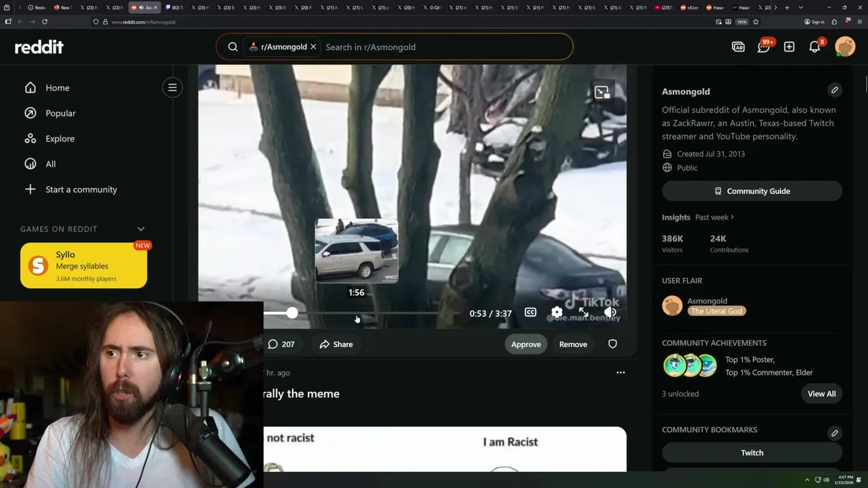Click the browser Sign in button
This screenshot has height=488, width=868.
point(814,22)
